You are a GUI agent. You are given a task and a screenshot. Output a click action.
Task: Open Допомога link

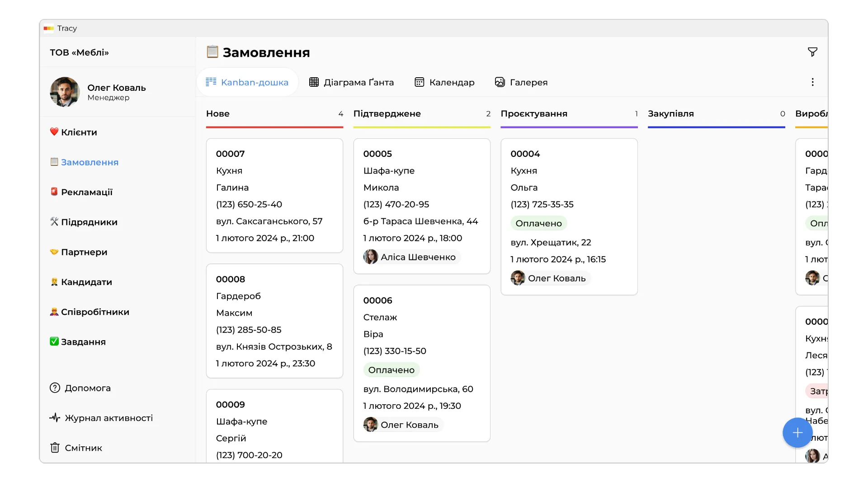click(x=88, y=388)
